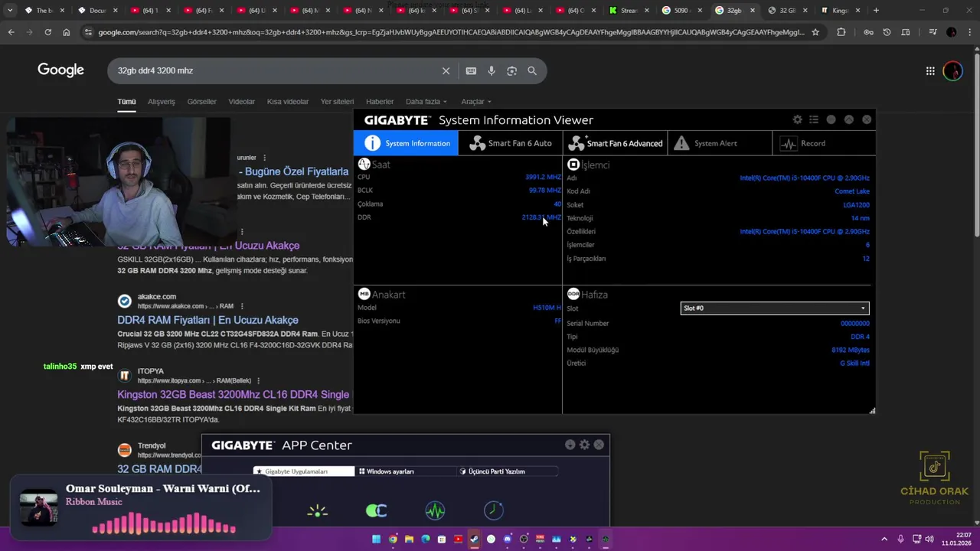The height and width of the screenshot is (551, 980).
Task: Select the System Information tab
Action: 406,143
